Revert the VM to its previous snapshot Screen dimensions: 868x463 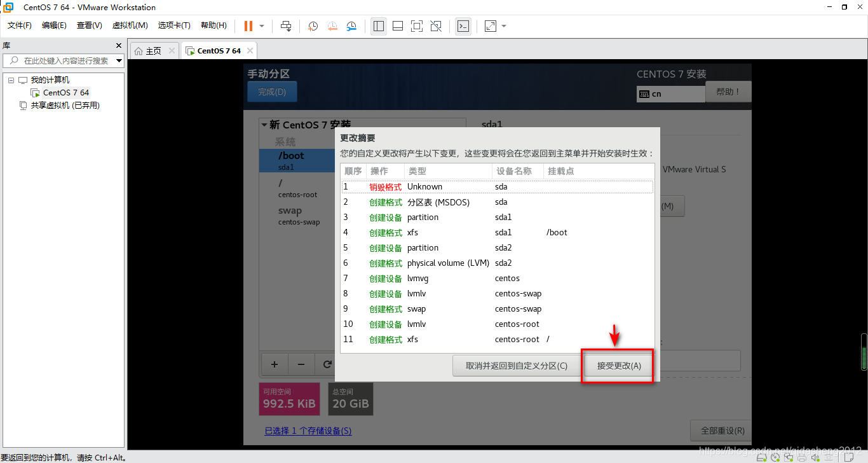pyautogui.click(x=332, y=26)
